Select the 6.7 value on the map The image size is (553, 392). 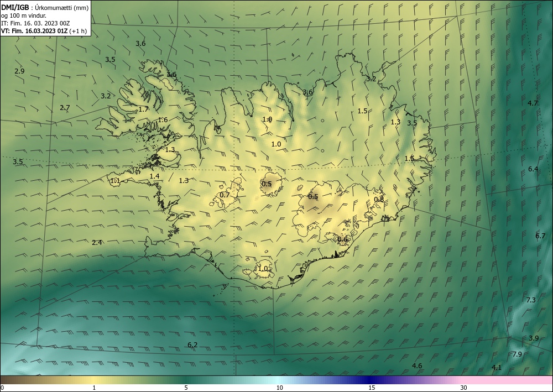541,236
